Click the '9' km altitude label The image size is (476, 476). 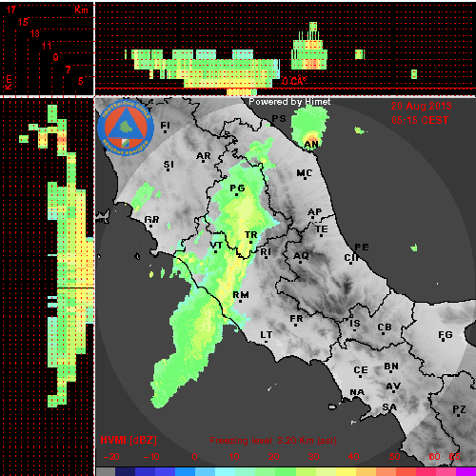coord(55,57)
